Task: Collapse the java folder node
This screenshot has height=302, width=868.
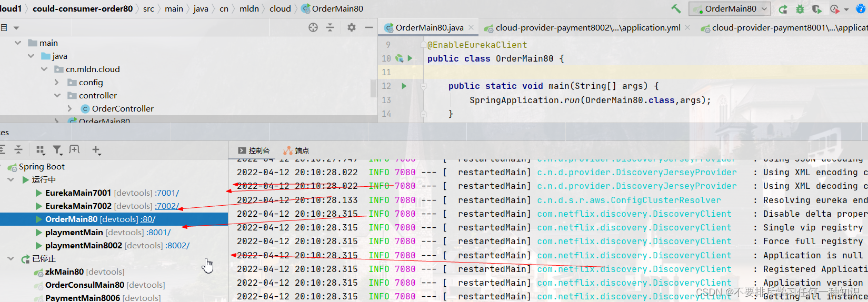Action: click(x=31, y=56)
